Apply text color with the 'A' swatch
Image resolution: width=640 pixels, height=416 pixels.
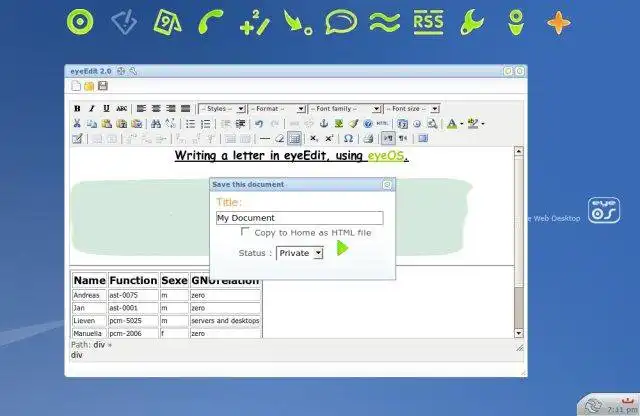point(452,123)
